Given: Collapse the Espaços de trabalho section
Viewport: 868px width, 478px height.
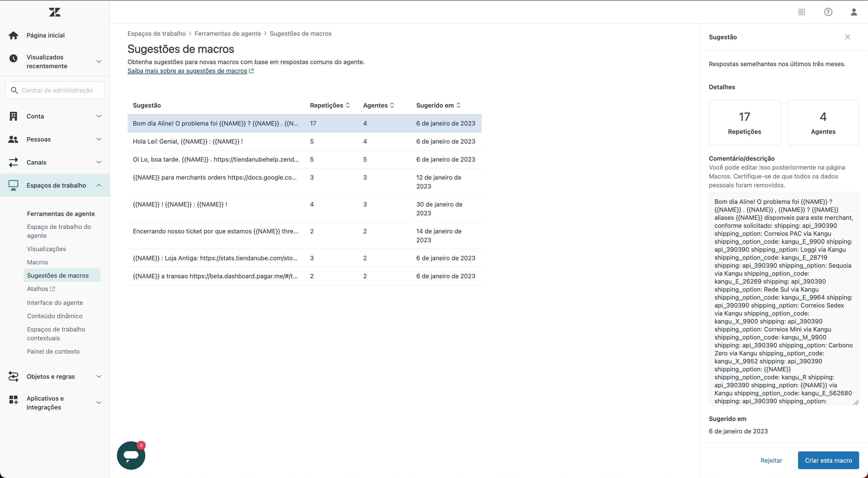Looking at the screenshot, I should (99, 186).
